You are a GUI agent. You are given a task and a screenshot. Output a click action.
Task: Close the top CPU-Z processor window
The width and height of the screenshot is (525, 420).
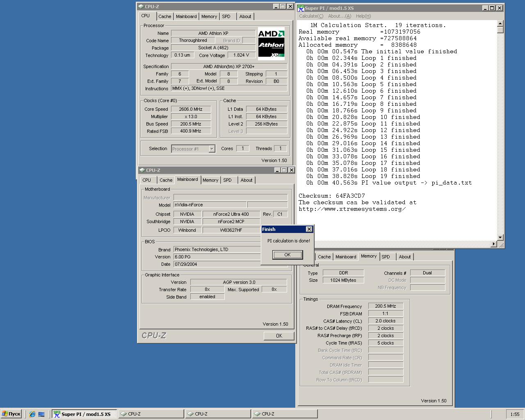(x=290, y=7)
